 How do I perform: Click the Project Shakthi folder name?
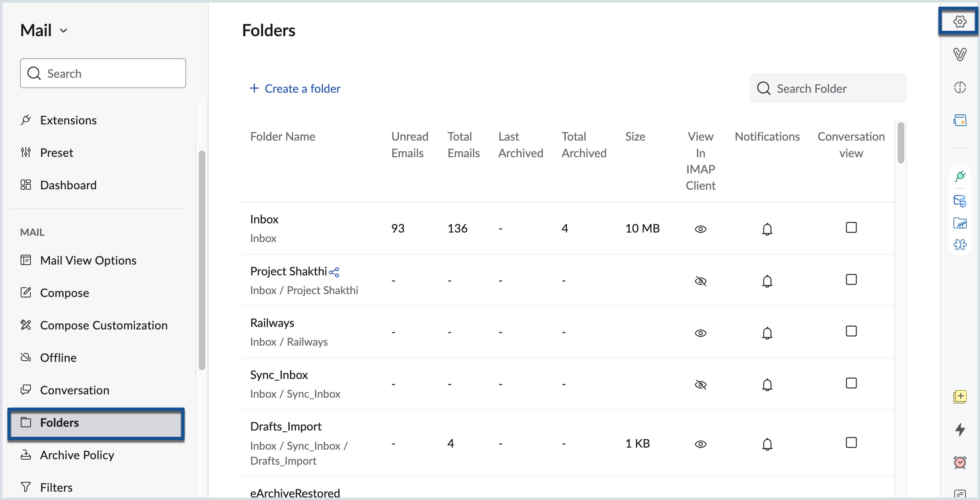(288, 271)
